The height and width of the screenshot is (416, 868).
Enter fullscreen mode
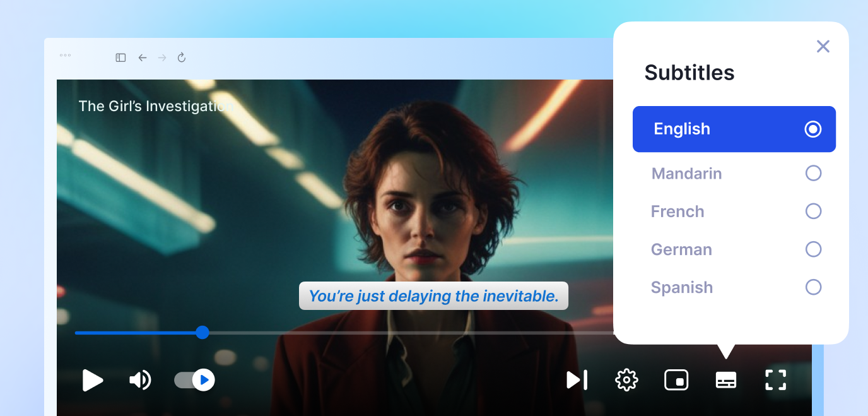pyautogui.click(x=775, y=380)
